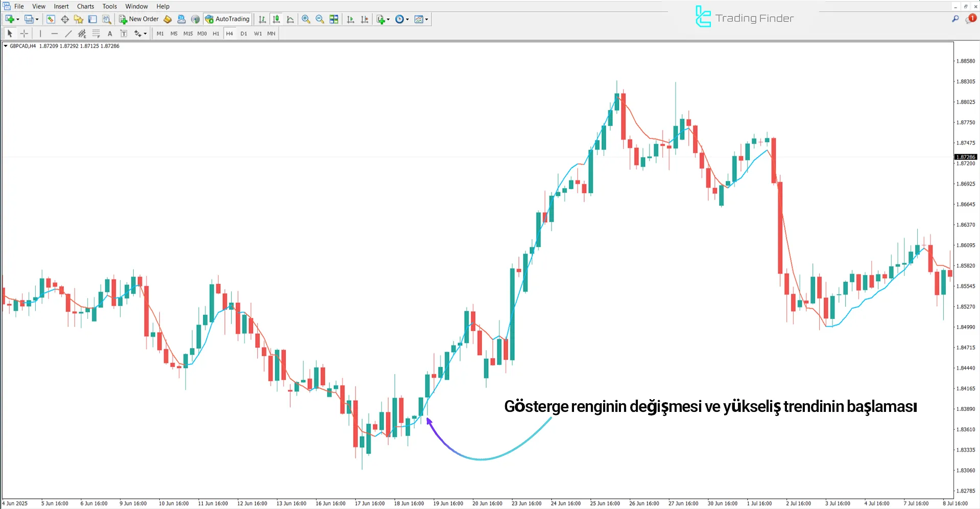
Task: Switch timeframe to D1
Action: tap(244, 34)
